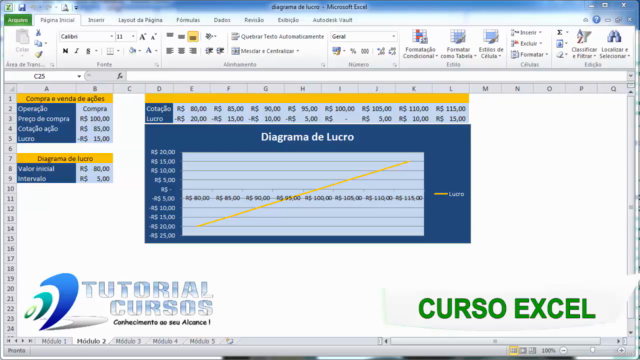Screen dimensions: 640x360
Task: Click the zoom slider handle
Action: (x=592, y=350)
